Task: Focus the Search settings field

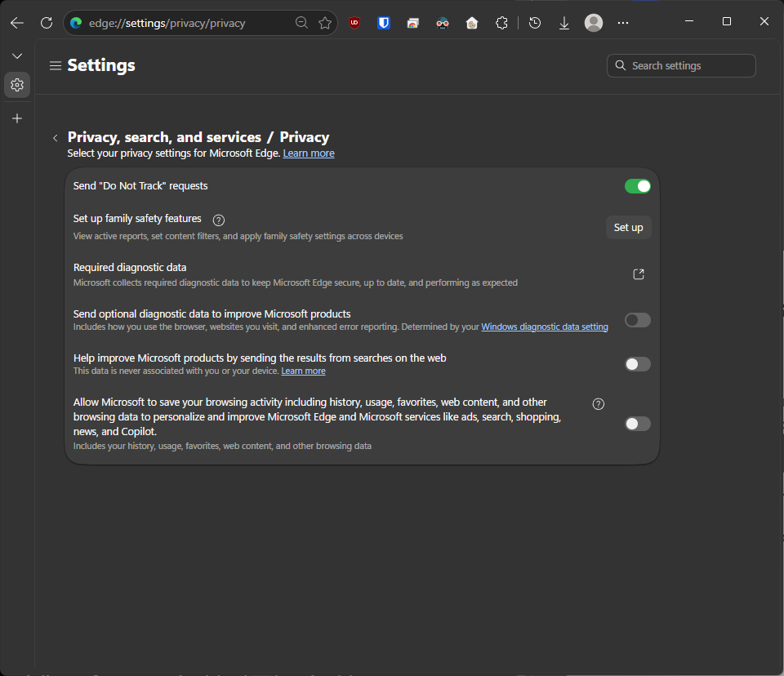Action: [681, 65]
